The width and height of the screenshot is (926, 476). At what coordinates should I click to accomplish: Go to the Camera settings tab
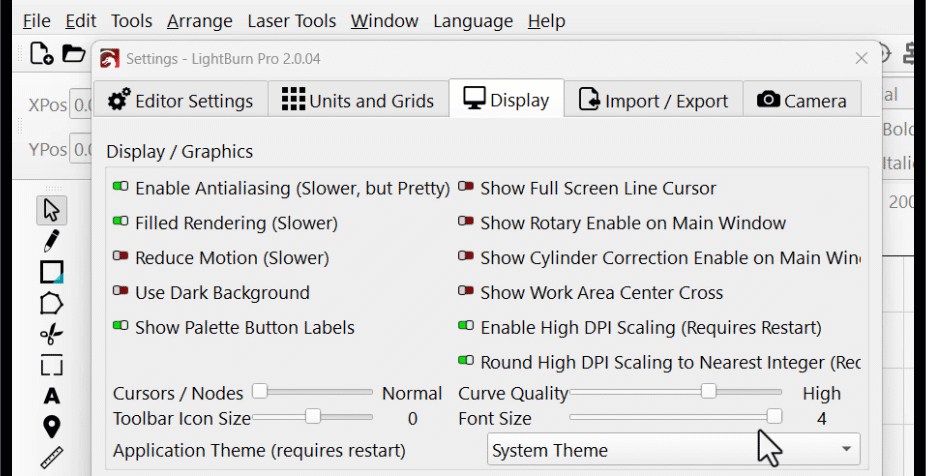point(802,100)
